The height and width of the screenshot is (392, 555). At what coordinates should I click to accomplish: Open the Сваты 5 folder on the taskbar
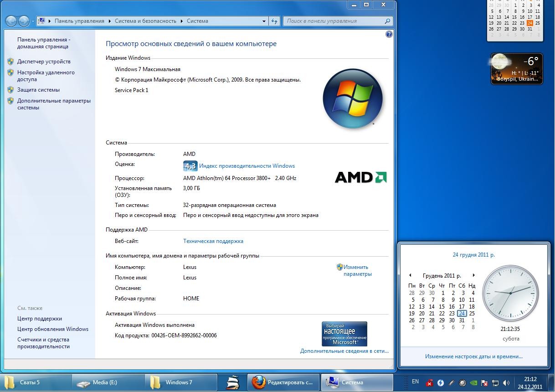[36, 382]
